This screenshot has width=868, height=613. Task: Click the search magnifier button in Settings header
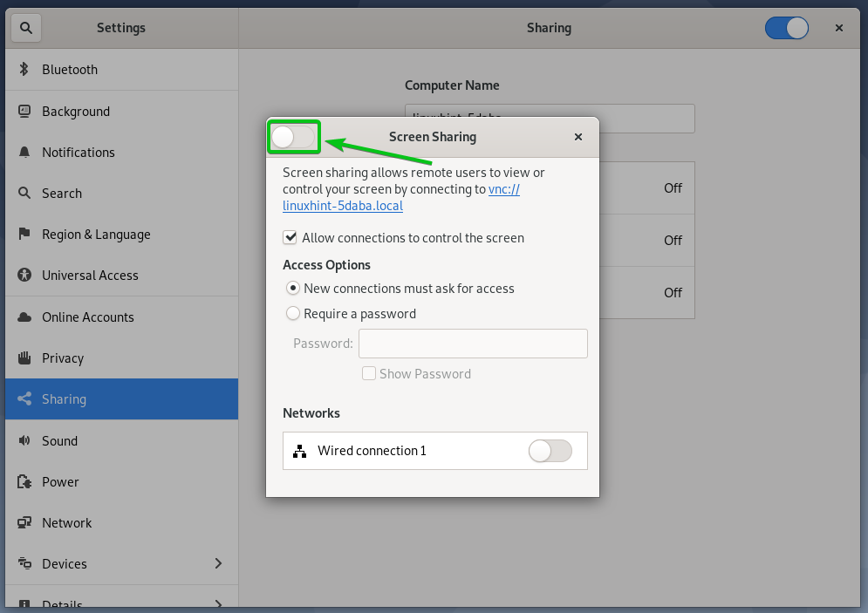pos(26,28)
